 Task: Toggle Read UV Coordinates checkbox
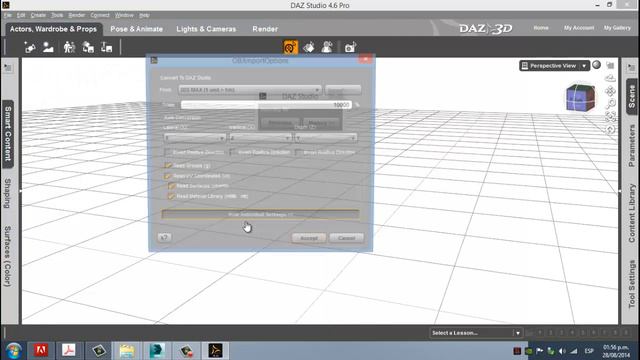click(x=168, y=176)
